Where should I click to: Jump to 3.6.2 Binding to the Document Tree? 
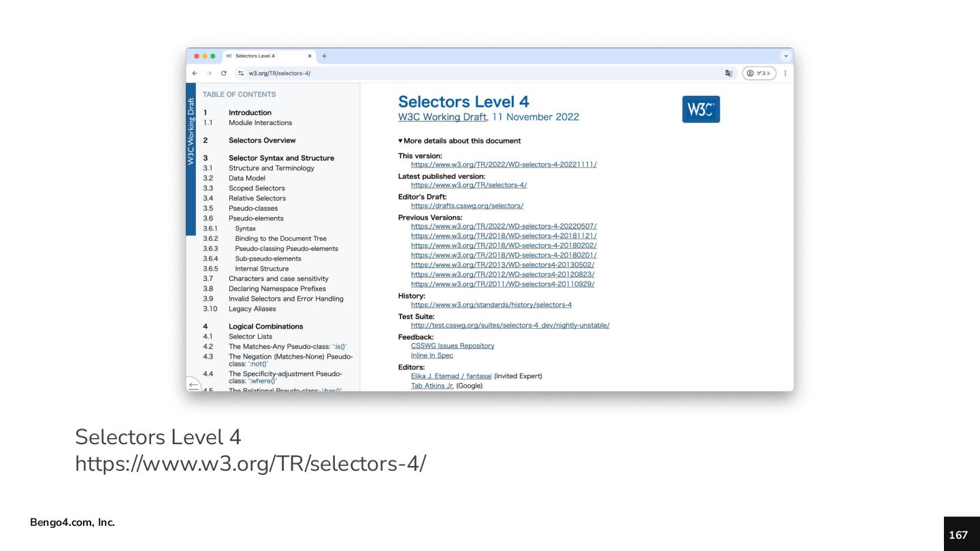pos(281,239)
